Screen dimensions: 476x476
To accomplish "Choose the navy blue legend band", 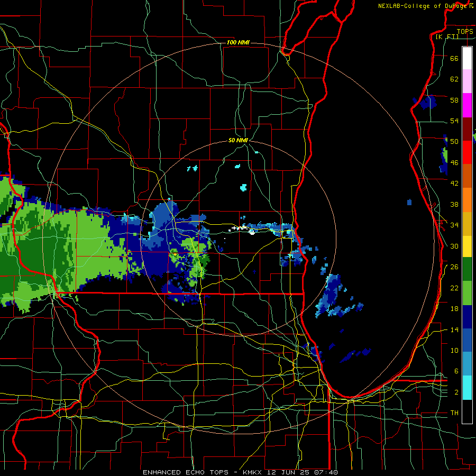I will [467, 317].
